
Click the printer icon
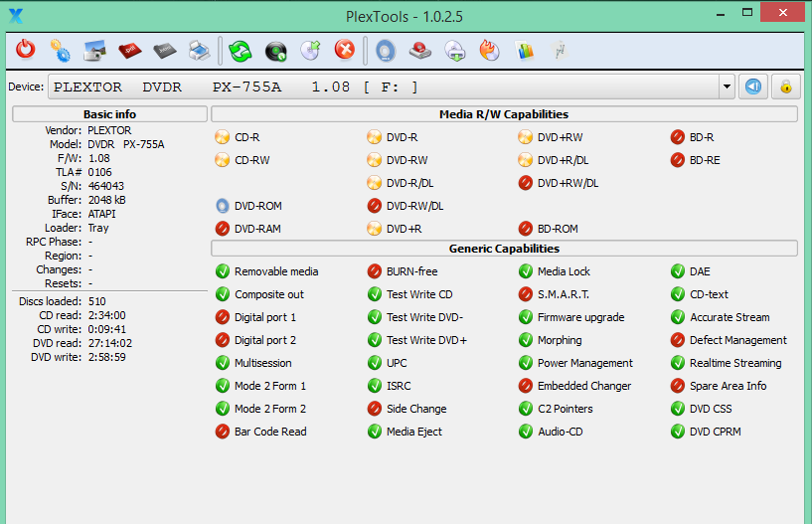coord(200,51)
